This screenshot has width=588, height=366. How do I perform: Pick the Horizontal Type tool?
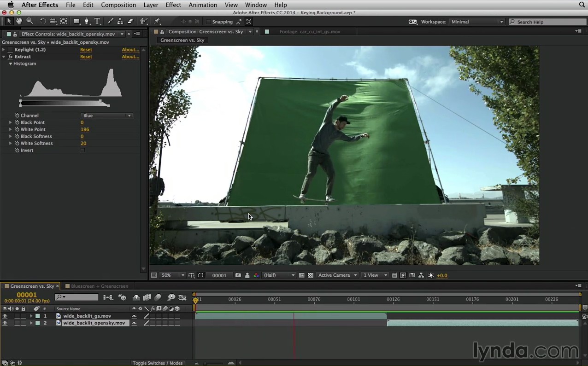click(97, 21)
